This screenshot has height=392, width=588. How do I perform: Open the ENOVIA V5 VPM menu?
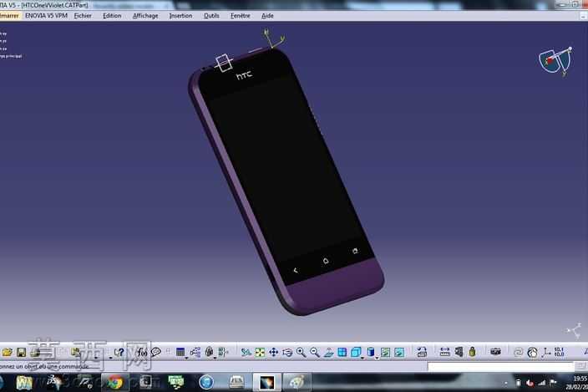[x=46, y=16]
